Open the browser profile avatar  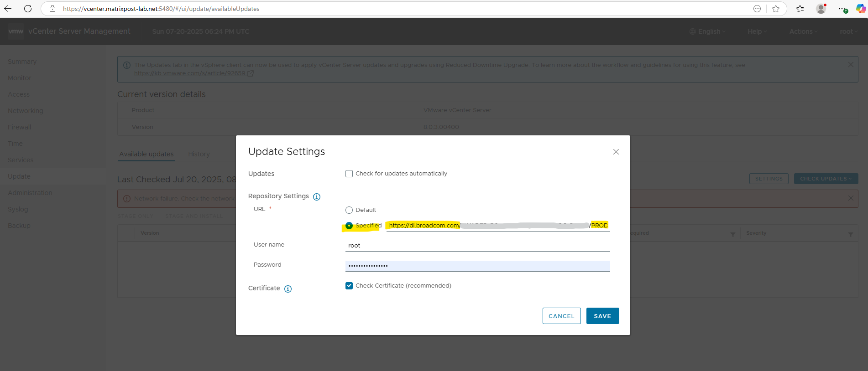(x=821, y=9)
